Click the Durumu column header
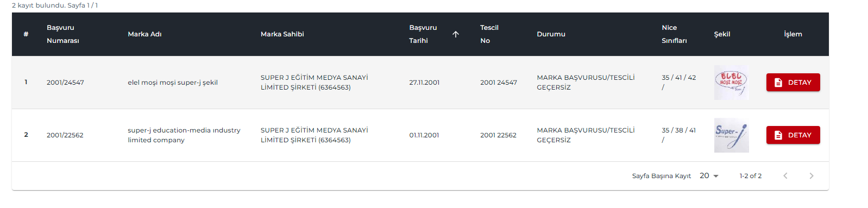Image resolution: width=868 pixels, height=208 pixels. (x=551, y=34)
